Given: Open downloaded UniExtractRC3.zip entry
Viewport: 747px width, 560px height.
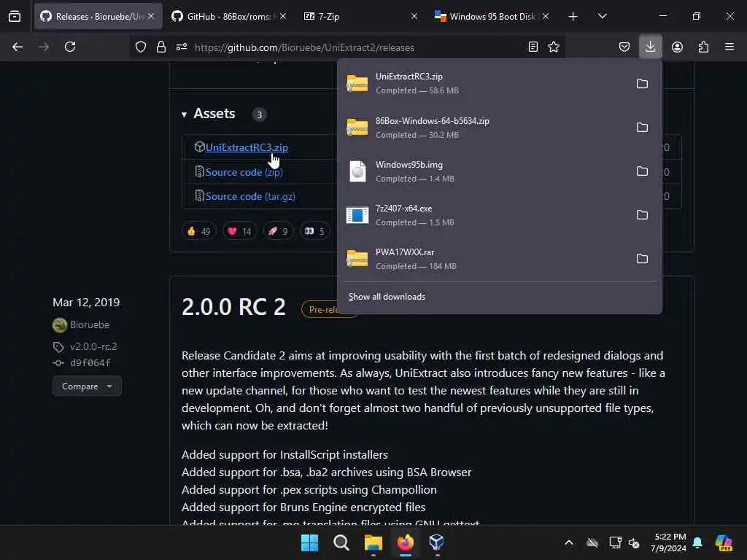Looking at the screenshot, I should 483,84.
